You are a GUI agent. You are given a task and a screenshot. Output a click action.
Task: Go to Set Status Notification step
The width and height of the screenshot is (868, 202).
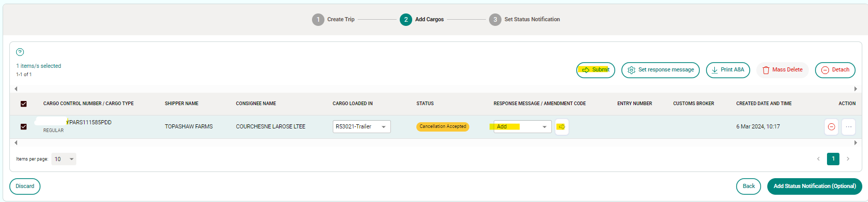coord(524,20)
